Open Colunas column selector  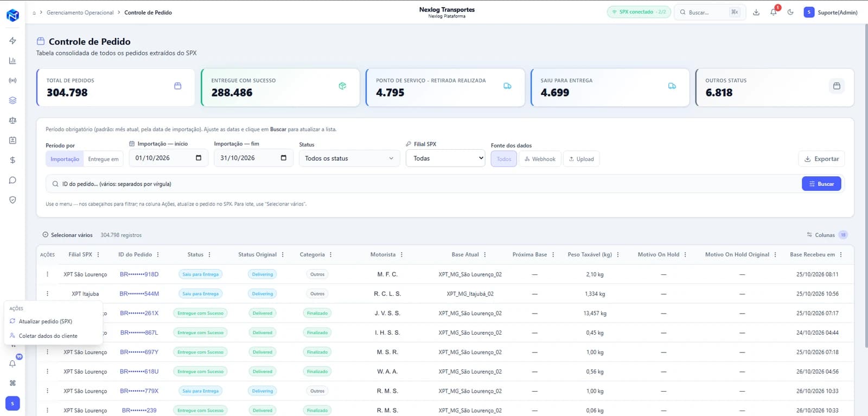tap(827, 235)
